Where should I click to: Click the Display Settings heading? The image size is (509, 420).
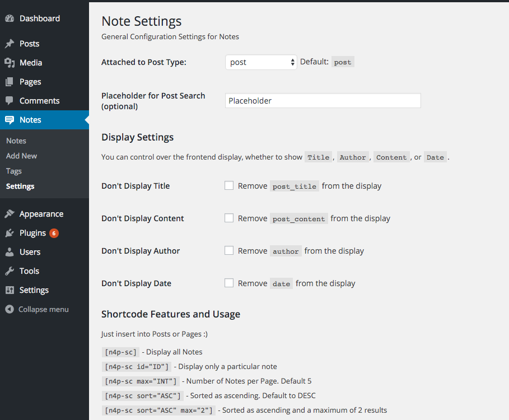138,137
